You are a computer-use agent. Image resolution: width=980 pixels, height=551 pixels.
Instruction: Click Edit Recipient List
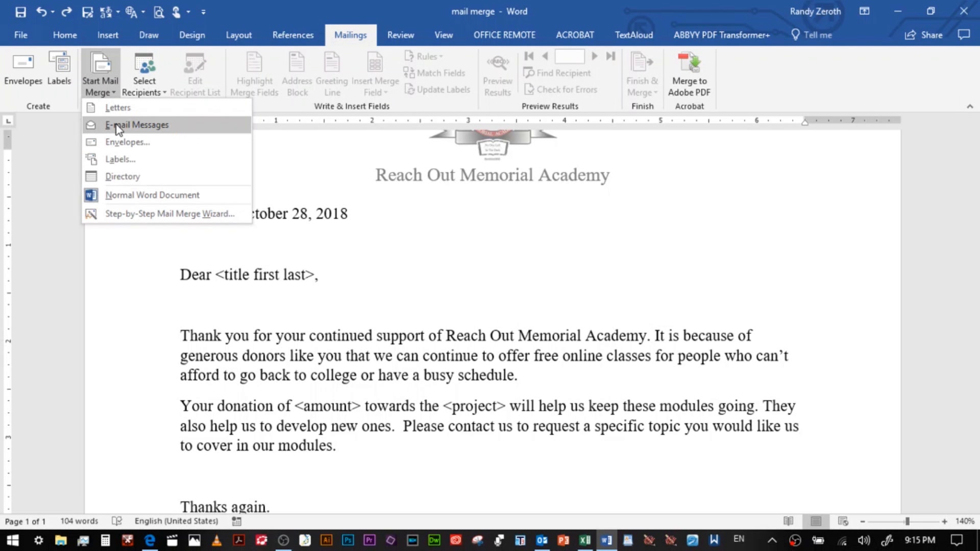point(195,72)
